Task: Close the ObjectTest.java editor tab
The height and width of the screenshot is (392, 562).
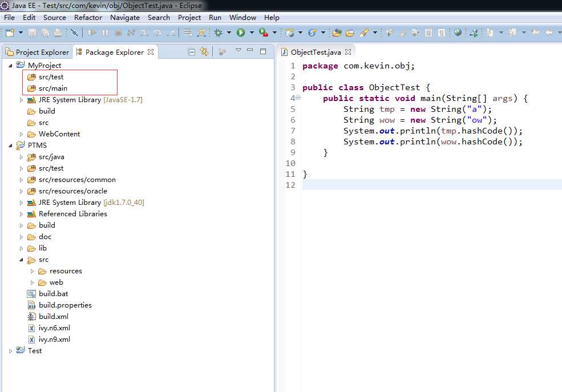Action: click(348, 52)
